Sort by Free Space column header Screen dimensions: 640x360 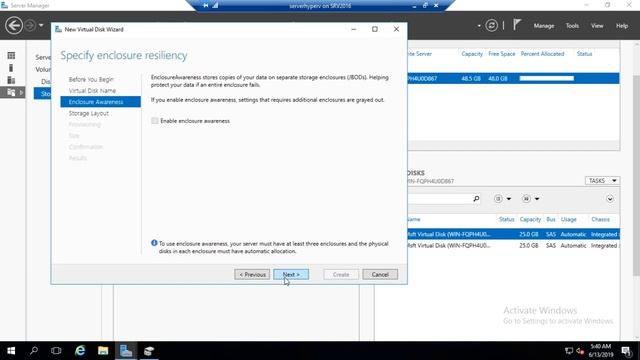502,54
